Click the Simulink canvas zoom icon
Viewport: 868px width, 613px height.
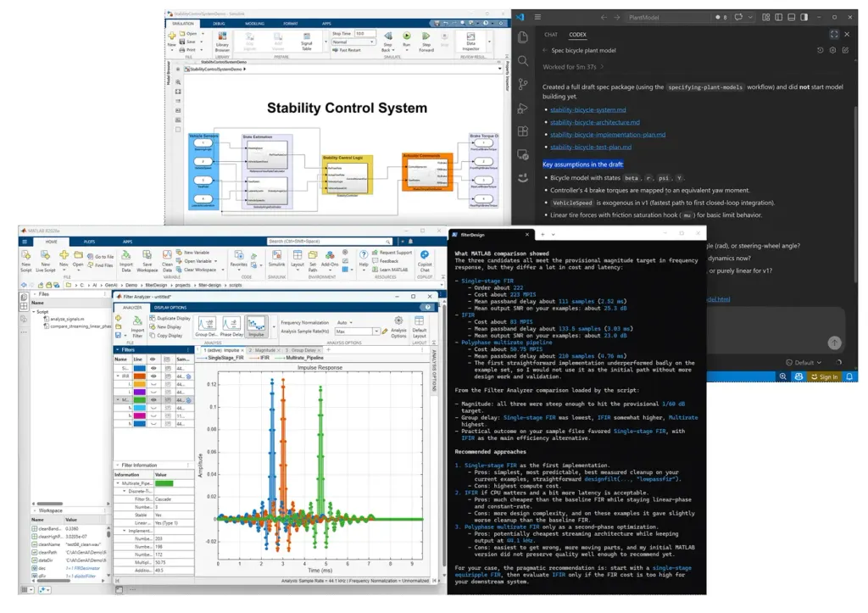(178, 81)
